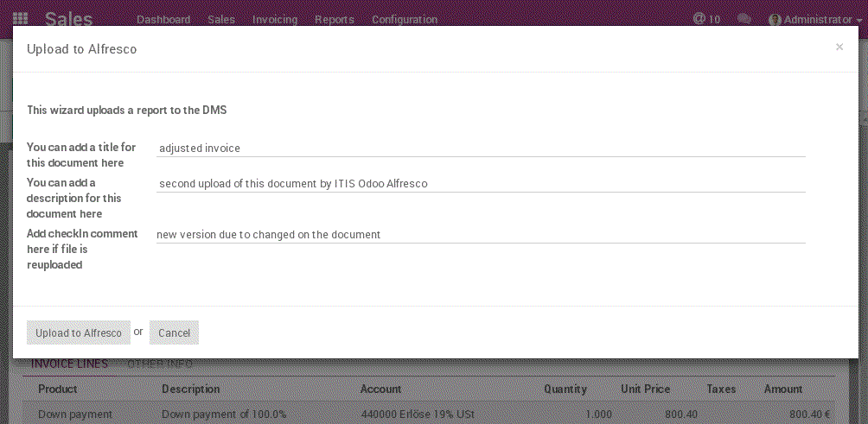Image resolution: width=868 pixels, height=424 pixels.
Task: Close the Upload to Alfresco dialog
Action: [x=839, y=47]
